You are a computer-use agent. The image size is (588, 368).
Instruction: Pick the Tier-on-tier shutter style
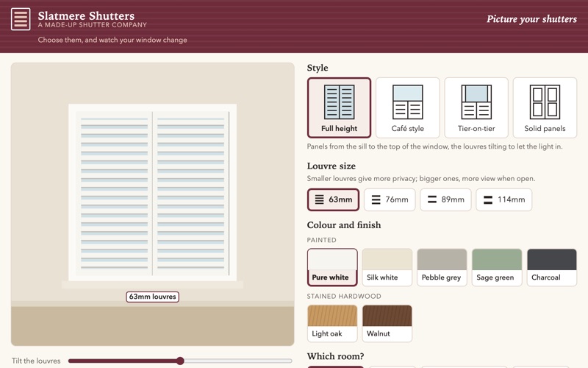tap(476, 107)
